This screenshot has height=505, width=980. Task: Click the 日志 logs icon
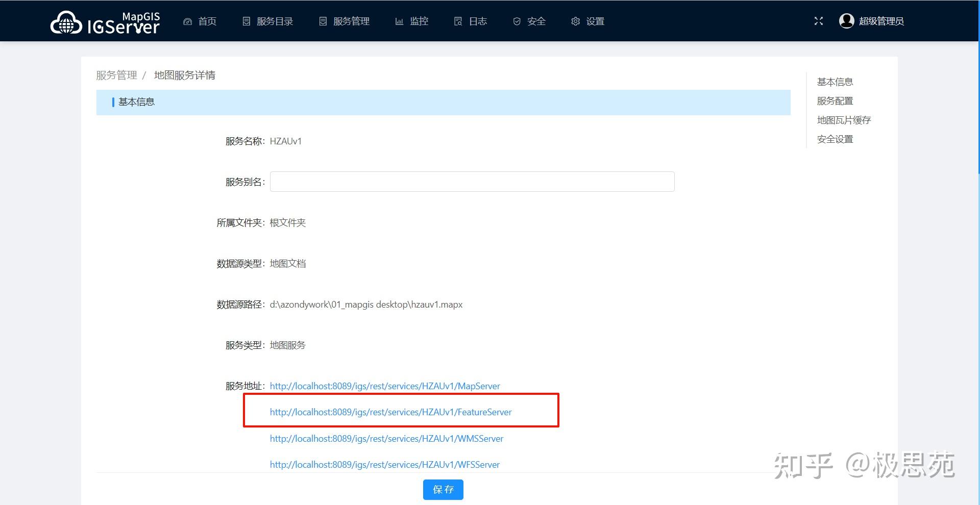(458, 21)
